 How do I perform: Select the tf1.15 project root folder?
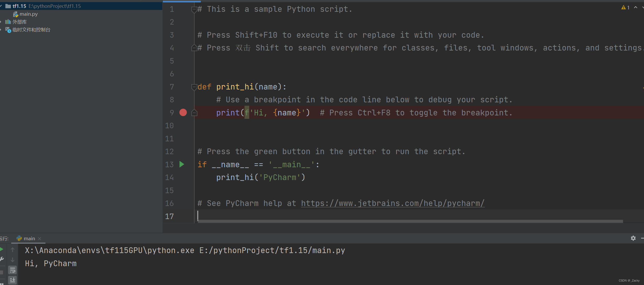click(x=81, y=6)
